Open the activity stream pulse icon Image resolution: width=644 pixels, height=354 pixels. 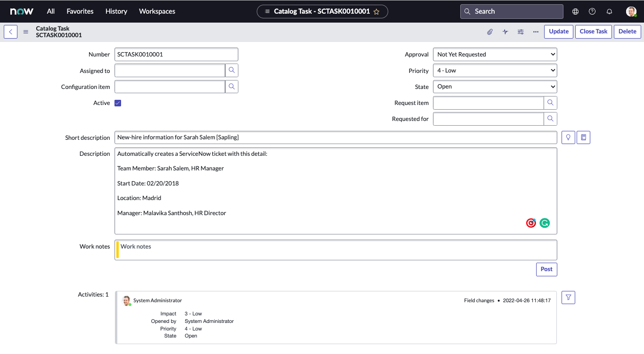pyautogui.click(x=505, y=32)
